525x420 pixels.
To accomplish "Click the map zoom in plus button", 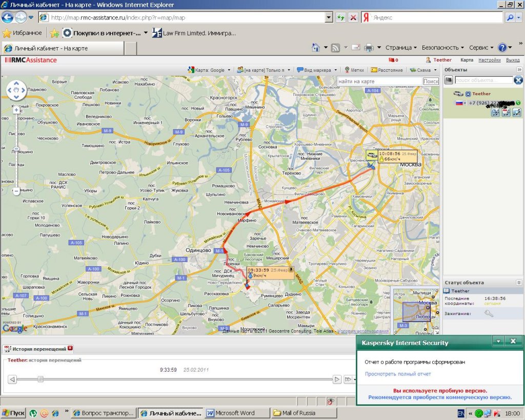I will pos(16,110).
